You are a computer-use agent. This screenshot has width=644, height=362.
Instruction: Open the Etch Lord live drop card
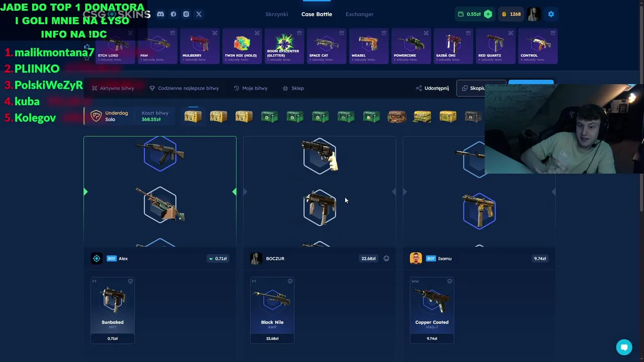(x=115, y=46)
